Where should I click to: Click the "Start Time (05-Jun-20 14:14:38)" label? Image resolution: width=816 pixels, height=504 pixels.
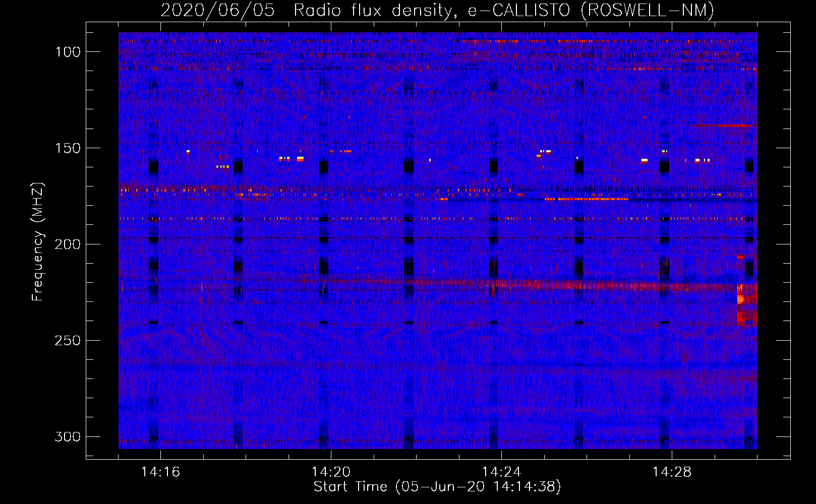tap(437, 487)
